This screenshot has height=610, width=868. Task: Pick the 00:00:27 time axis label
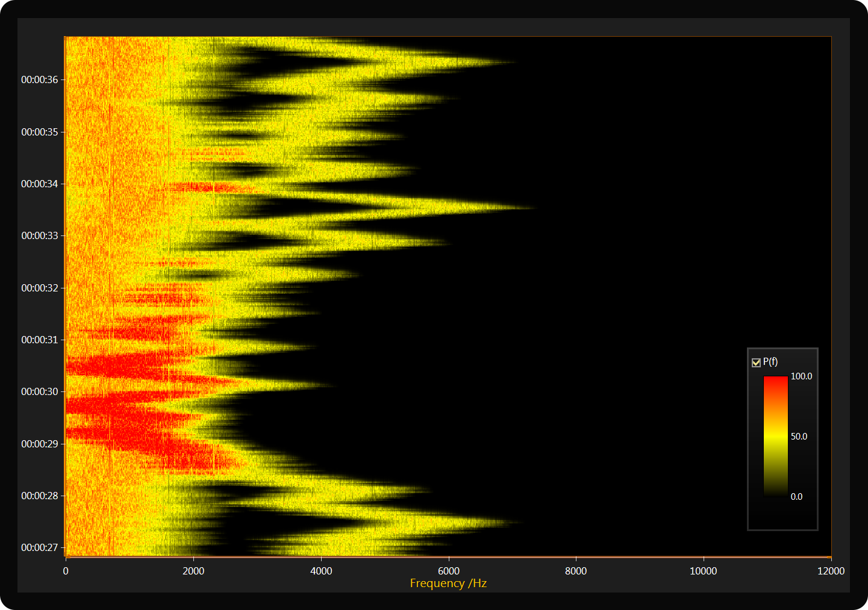click(x=40, y=547)
